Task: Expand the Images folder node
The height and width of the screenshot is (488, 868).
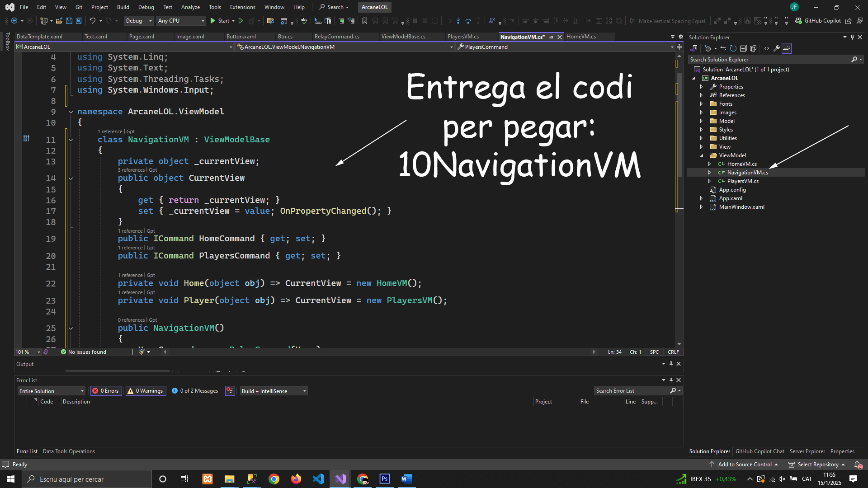Action: coord(701,113)
